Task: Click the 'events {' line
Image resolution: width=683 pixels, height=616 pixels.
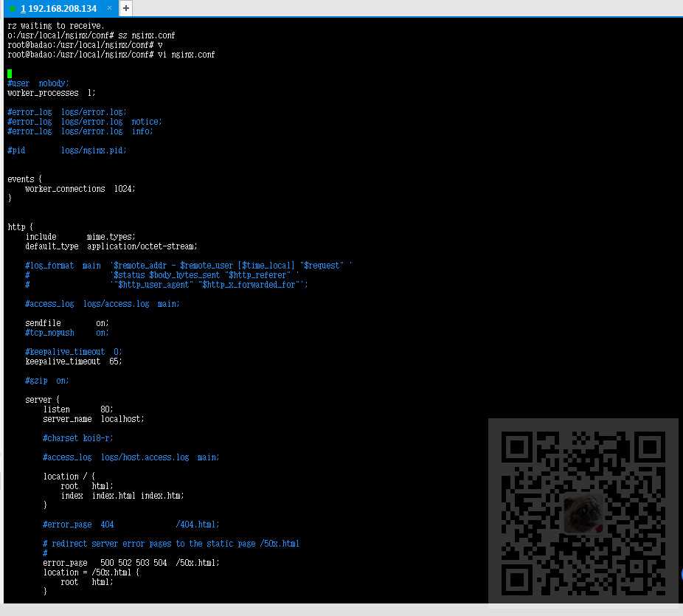Action: [25, 179]
